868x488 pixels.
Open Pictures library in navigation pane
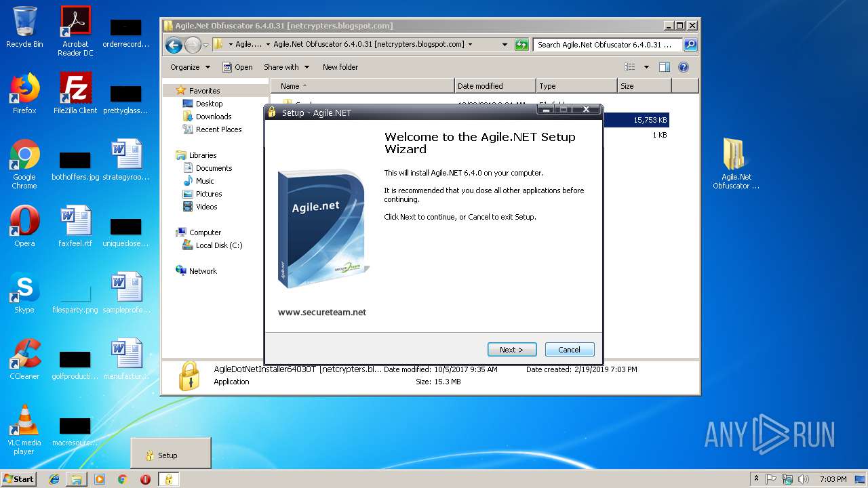(x=209, y=194)
